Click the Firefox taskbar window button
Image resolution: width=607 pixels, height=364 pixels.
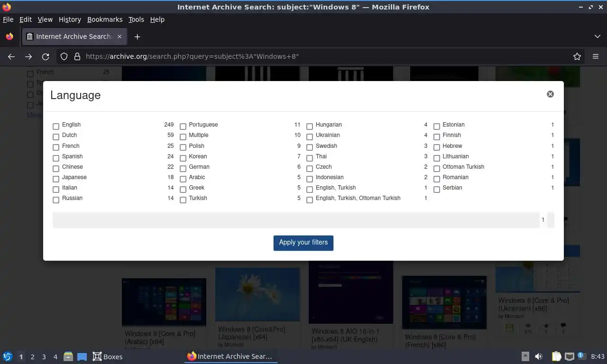(230, 356)
